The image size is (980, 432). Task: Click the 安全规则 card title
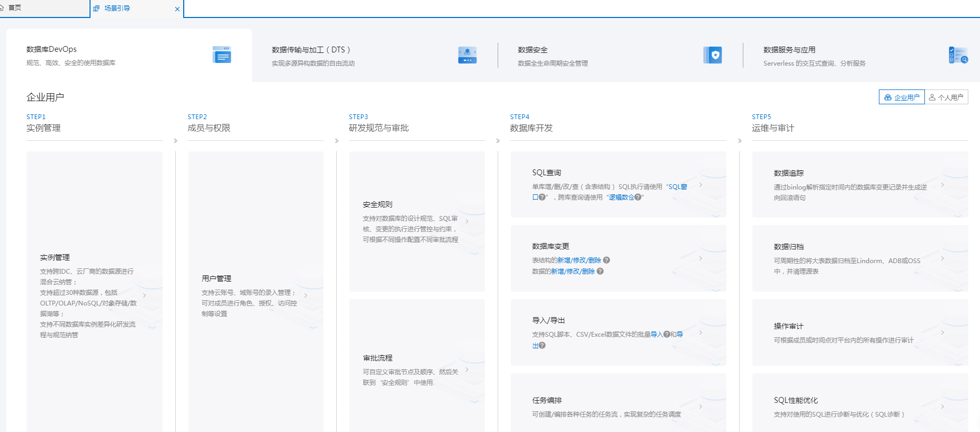coord(377,204)
